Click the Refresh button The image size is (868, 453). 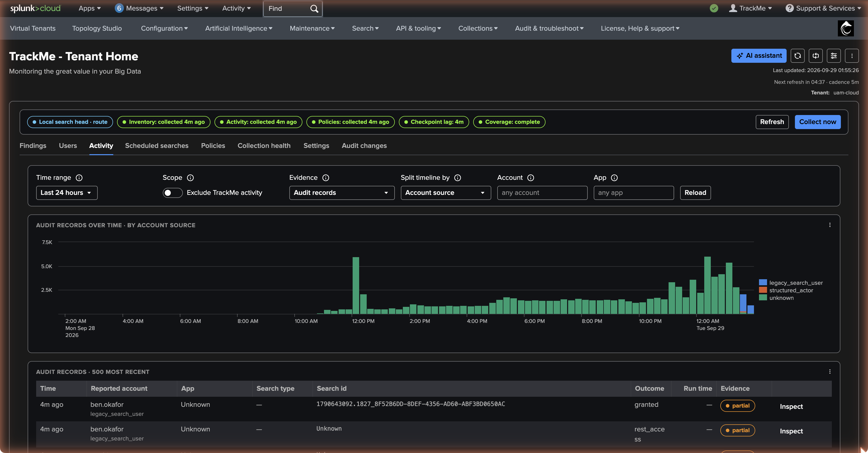click(x=772, y=122)
